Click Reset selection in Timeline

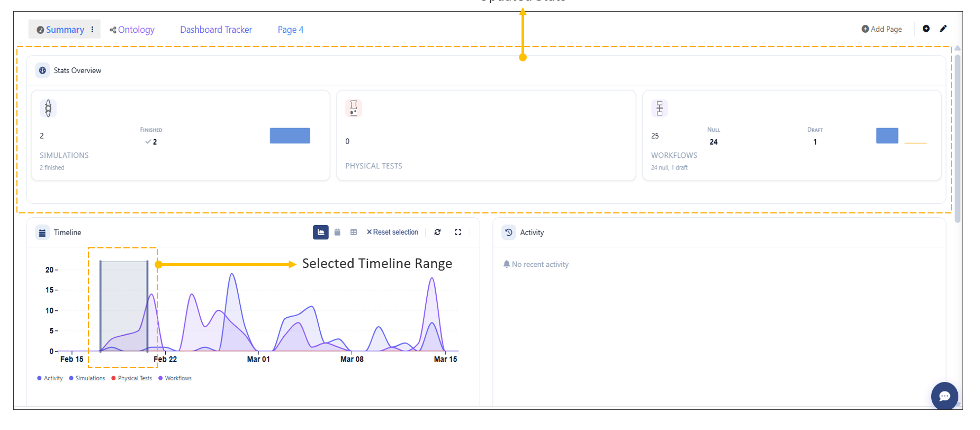coord(392,232)
